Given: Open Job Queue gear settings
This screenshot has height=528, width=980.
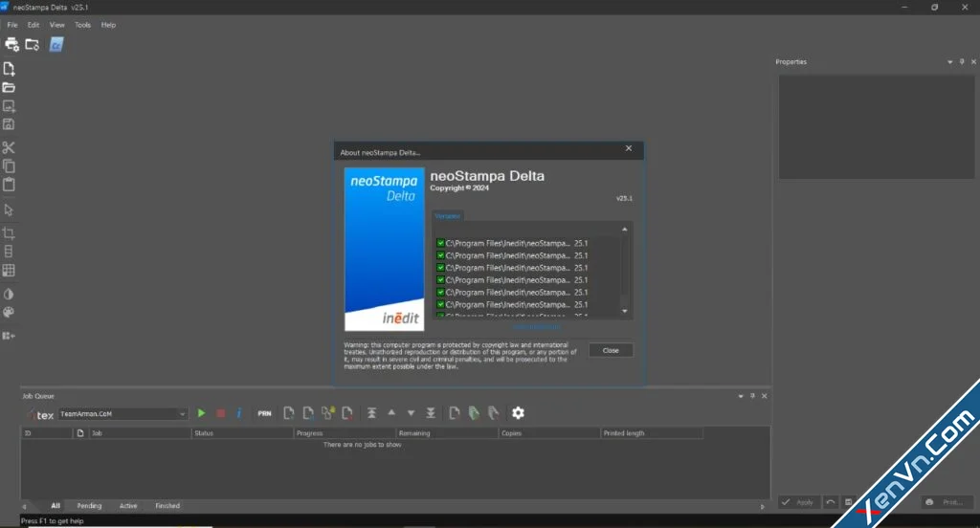Looking at the screenshot, I should coord(518,413).
